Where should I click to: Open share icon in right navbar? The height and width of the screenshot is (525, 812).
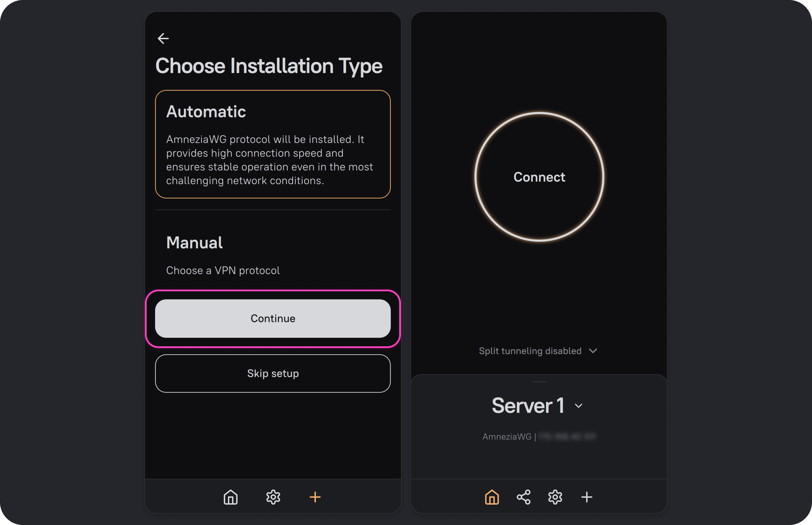tap(523, 497)
